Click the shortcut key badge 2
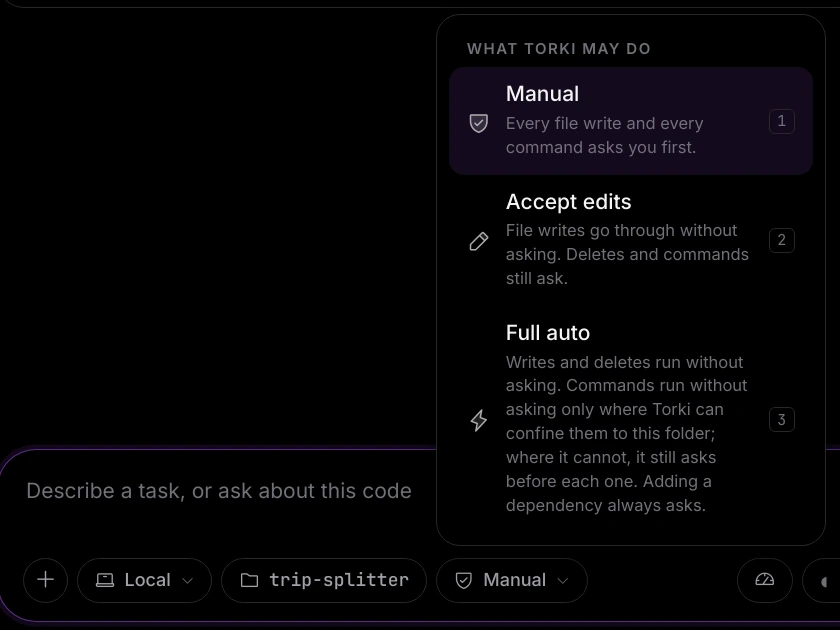Viewport: 840px width, 630px height. pos(782,240)
